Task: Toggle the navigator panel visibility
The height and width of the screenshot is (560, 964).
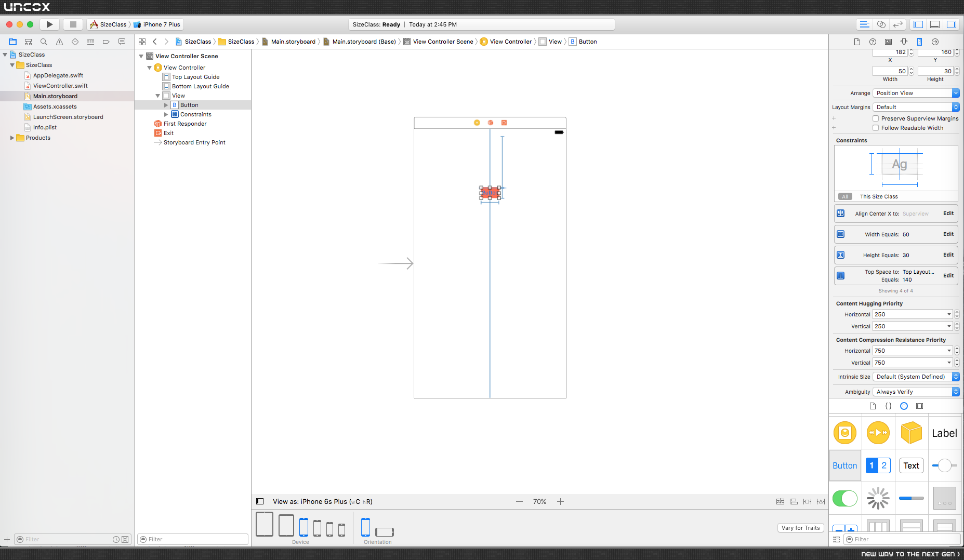Action: [918, 24]
